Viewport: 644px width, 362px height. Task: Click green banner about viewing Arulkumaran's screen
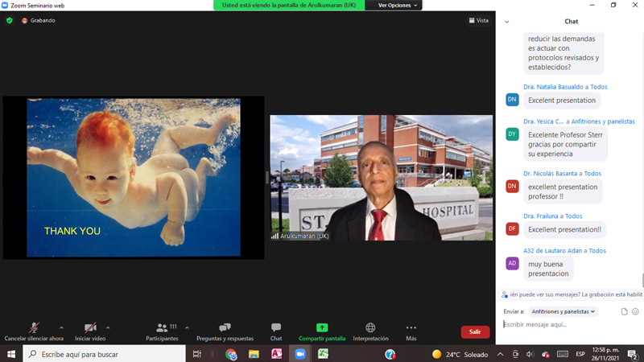pos(289,6)
